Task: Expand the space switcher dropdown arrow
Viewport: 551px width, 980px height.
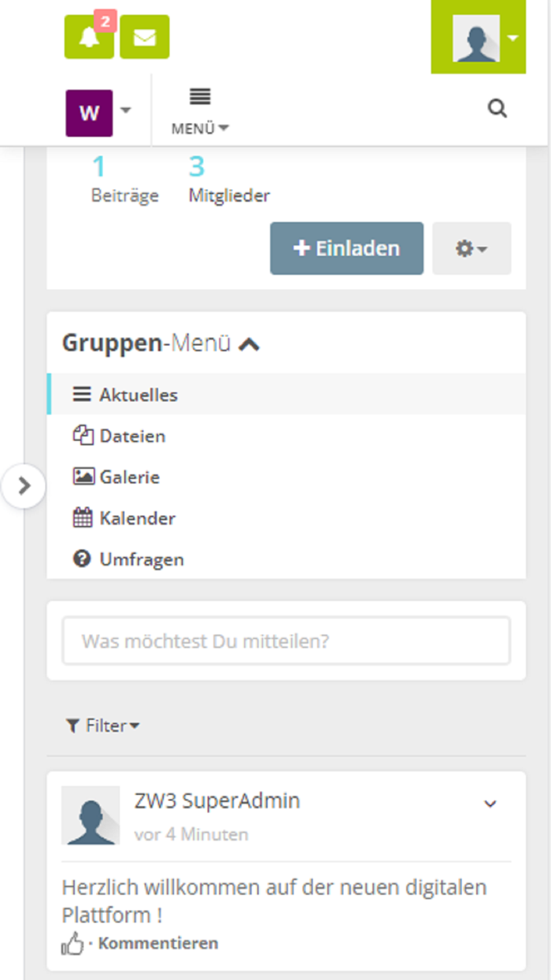Action: tap(126, 110)
